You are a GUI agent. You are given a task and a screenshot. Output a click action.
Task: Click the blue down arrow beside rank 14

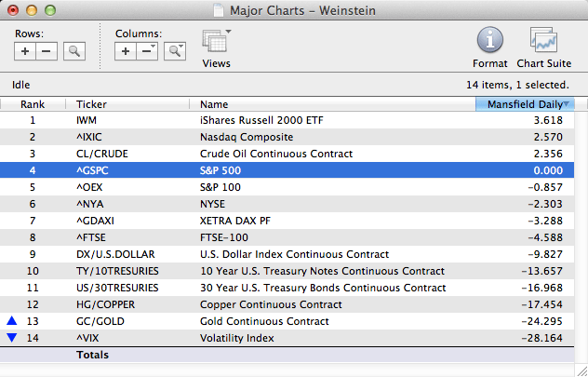11,338
